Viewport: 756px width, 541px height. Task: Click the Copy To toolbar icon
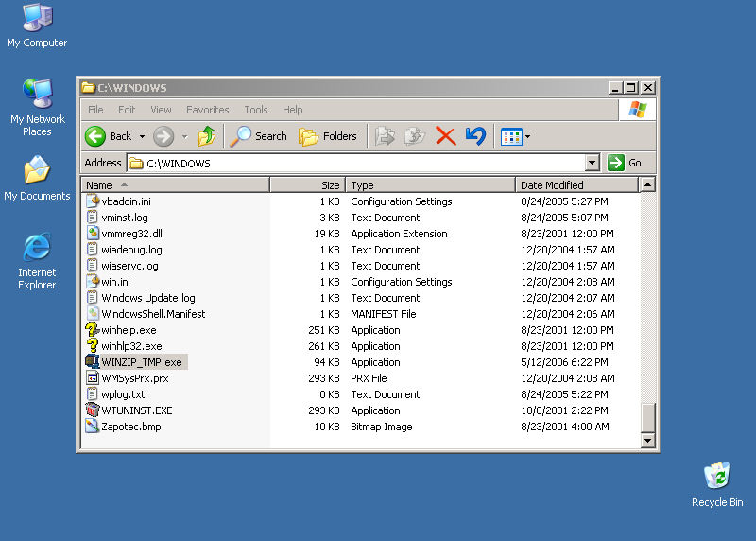tap(415, 136)
